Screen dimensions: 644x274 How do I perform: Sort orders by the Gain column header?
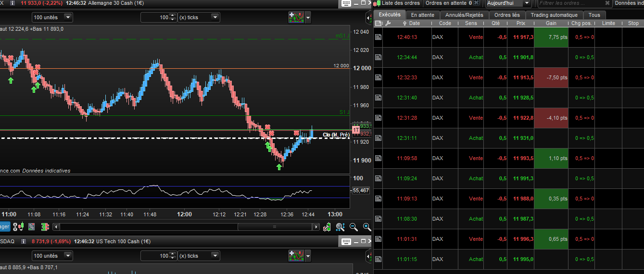tap(551, 23)
